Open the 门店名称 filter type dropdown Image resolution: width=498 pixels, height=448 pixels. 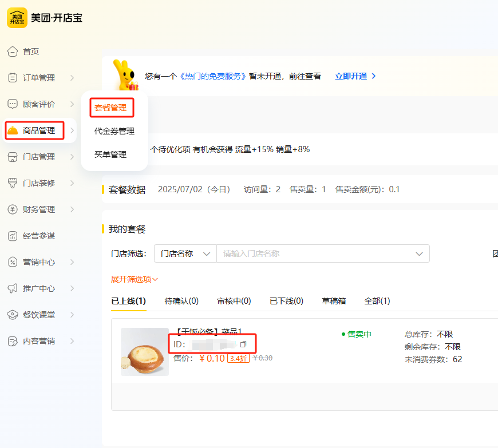[x=185, y=253]
